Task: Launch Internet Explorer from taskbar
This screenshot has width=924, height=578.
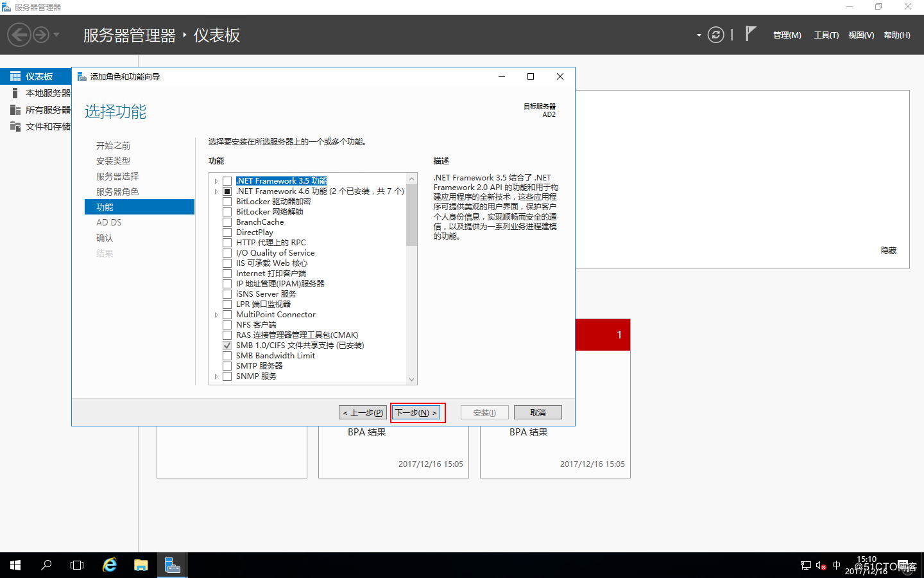Action: (x=110, y=565)
